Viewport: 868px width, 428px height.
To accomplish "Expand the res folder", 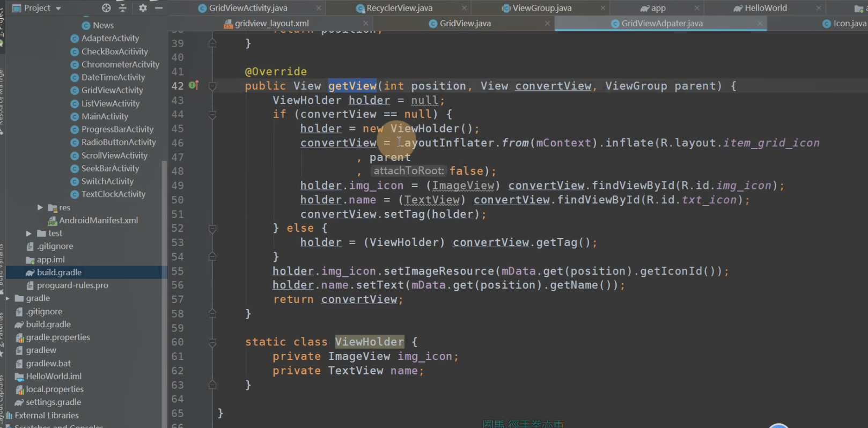I will click(x=40, y=207).
